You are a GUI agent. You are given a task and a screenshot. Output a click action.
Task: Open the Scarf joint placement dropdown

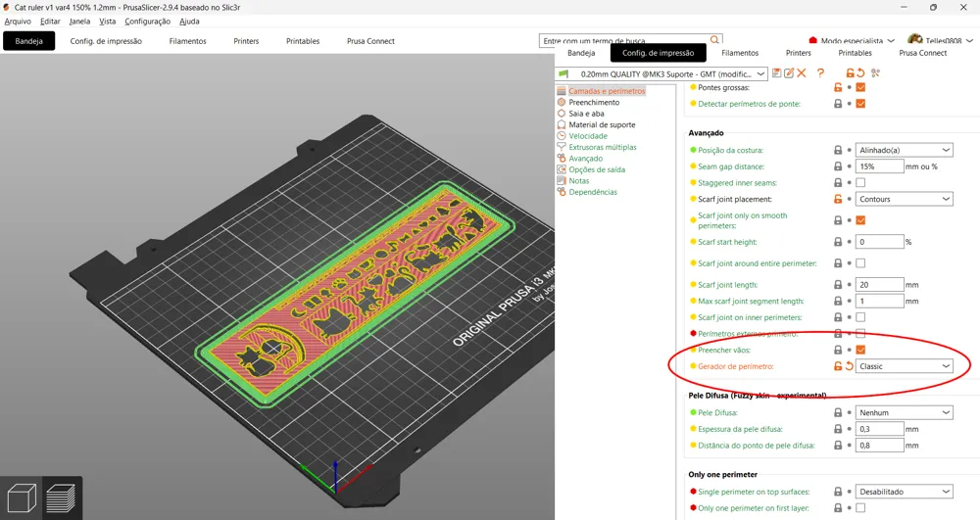coord(904,199)
